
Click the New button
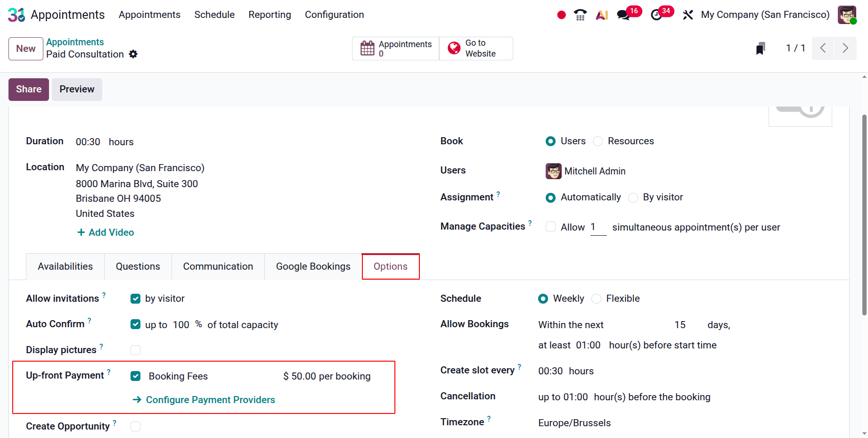[26, 49]
